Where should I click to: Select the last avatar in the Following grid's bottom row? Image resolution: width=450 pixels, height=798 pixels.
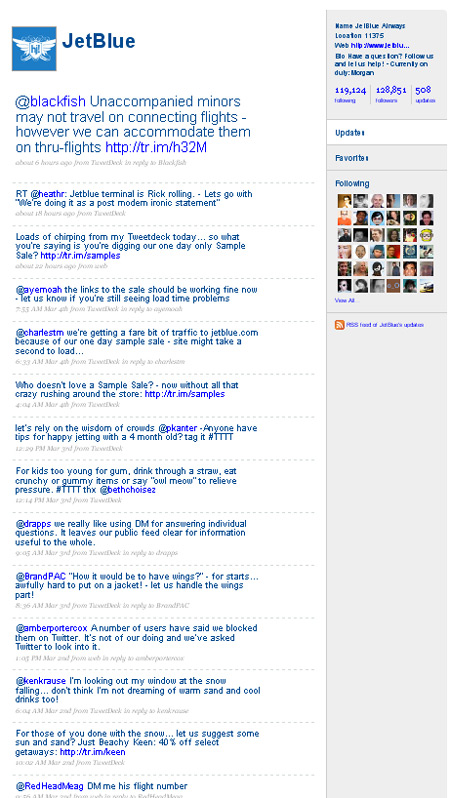(427, 286)
